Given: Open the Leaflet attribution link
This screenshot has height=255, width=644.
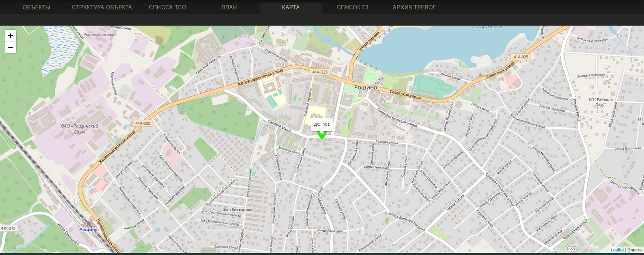Looking at the screenshot, I should click(617, 250).
